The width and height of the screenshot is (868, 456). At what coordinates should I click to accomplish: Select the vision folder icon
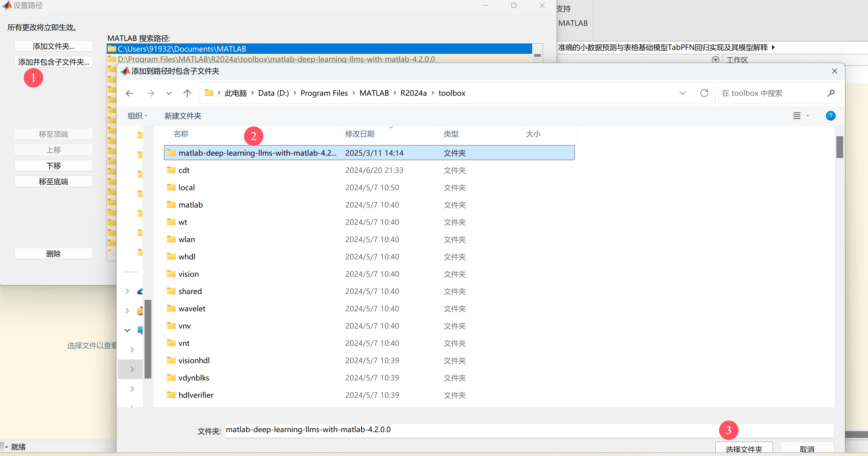click(x=171, y=274)
